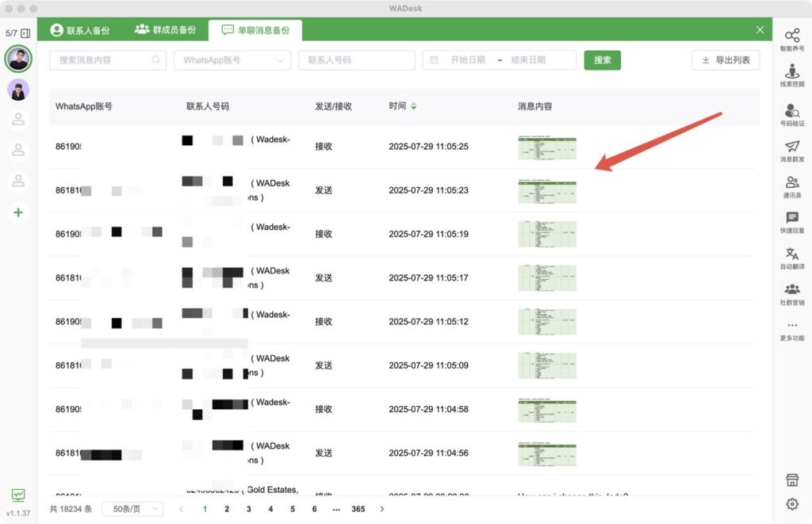
Task: Click the search magnifier in message search box
Action: coord(155,60)
